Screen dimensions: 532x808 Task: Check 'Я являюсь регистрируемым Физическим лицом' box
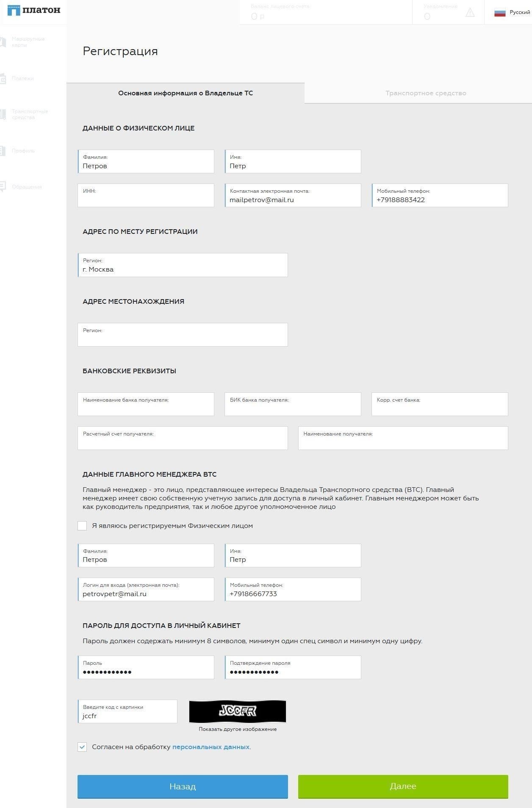[x=82, y=526]
